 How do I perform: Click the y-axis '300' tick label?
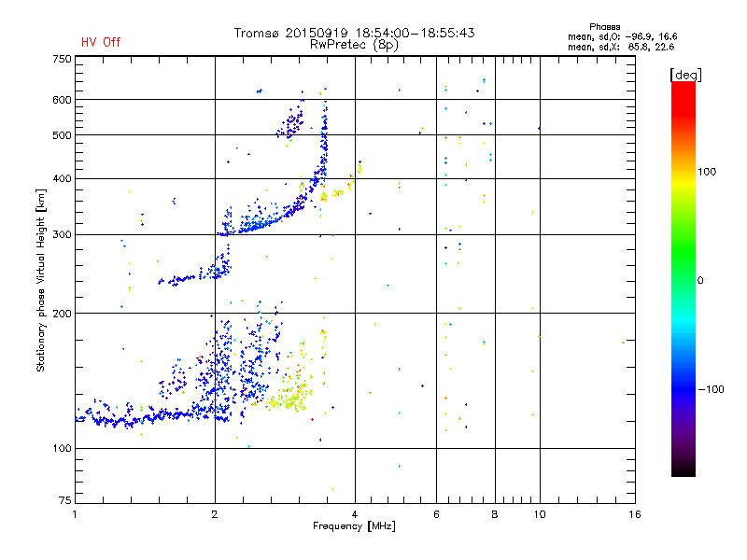coord(62,235)
